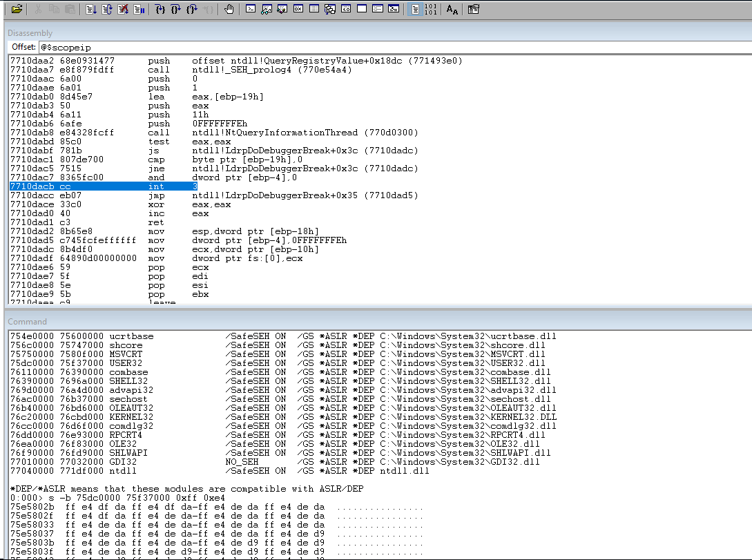The width and height of the screenshot is (752, 560).
Task: Open the Font settings icon
Action: [x=452, y=10]
